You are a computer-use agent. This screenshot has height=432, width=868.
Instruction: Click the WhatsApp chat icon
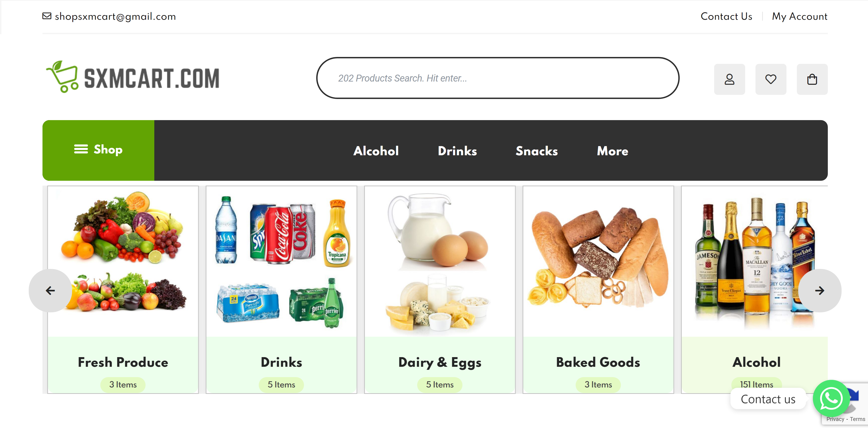coord(831,399)
